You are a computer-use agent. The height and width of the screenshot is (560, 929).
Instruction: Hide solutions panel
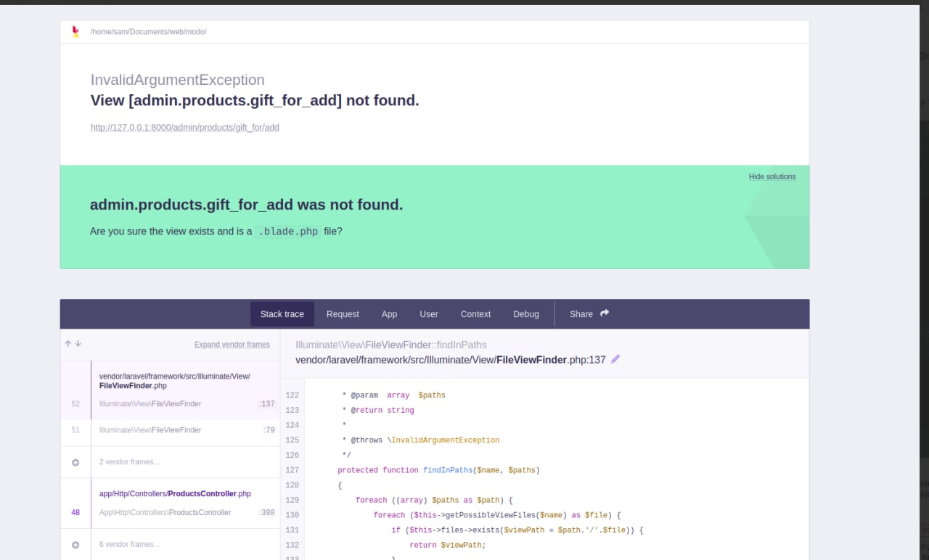[x=772, y=177]
